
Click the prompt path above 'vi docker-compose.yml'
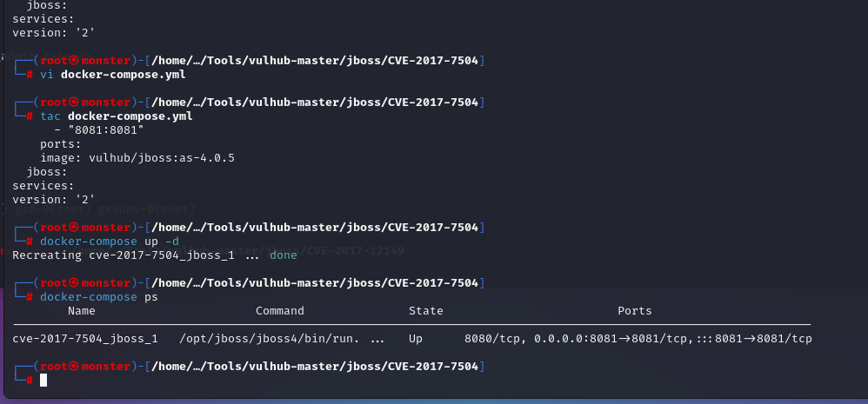tap(315, 60)
